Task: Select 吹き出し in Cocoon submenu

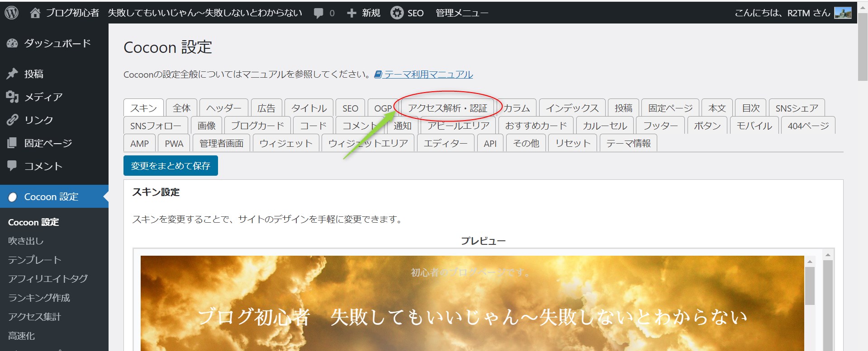Action: pyautogui.click(x=26, y=241)
